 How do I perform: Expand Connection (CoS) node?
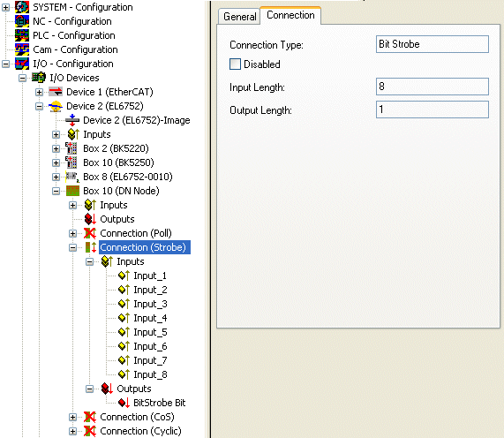pos(72,418)
